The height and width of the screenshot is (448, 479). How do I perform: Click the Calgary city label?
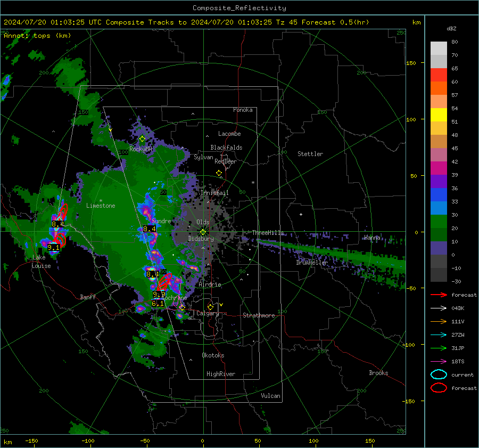[208, 313]
